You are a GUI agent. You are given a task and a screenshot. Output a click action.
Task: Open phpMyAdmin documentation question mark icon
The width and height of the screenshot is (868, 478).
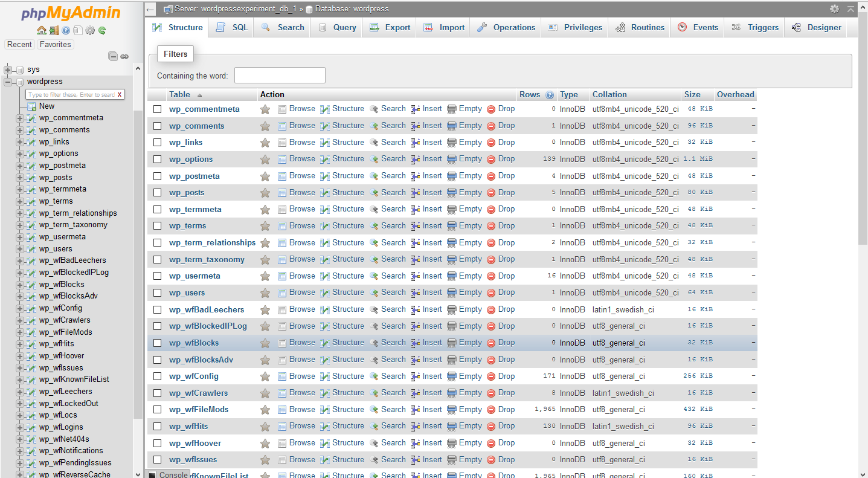[x=65, y=30]
